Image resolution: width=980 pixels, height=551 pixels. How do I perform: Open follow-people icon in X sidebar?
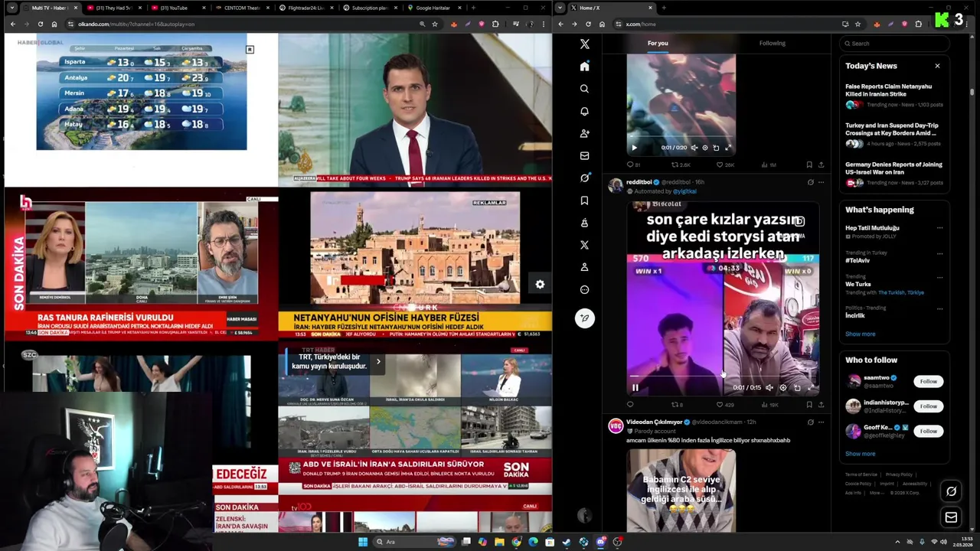[584, 133]
